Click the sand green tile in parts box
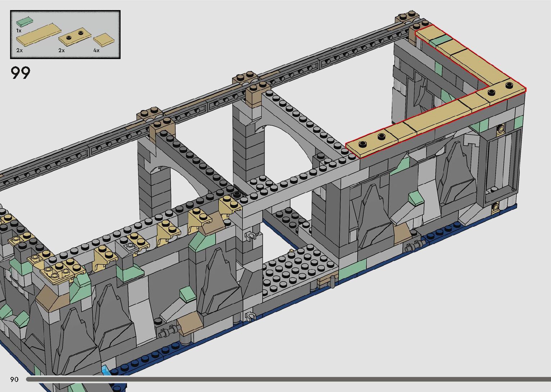 pyautogui.click(x=25, y=22)
